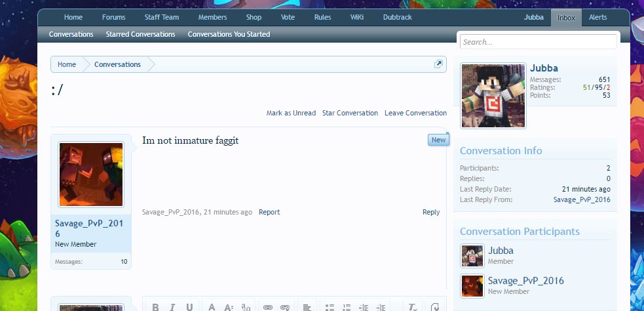Open Jubba name in Conversation Participants list

click(501, 251)
